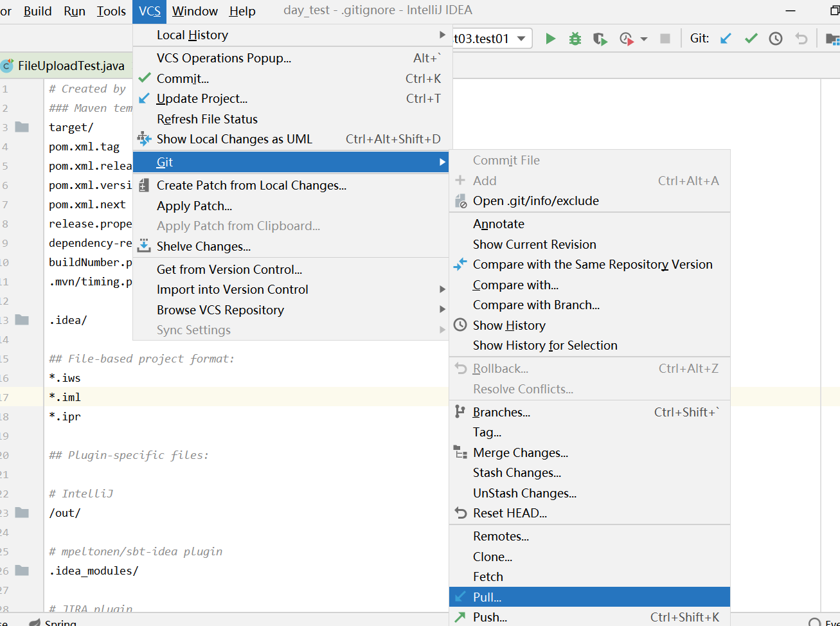The width and height of the screenshot is (840, 626).
Task: Click the Profiler run icon
Action: click(627, 39)
